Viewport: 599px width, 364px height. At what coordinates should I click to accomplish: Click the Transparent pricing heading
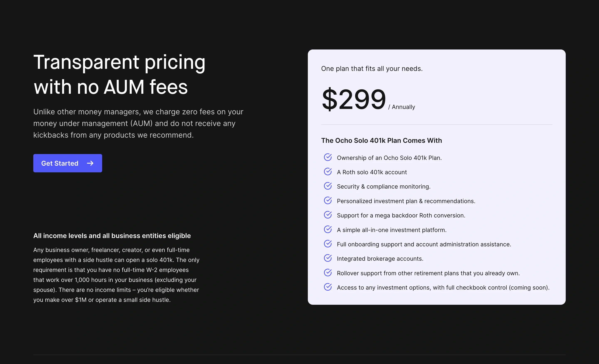pos(119,74)
